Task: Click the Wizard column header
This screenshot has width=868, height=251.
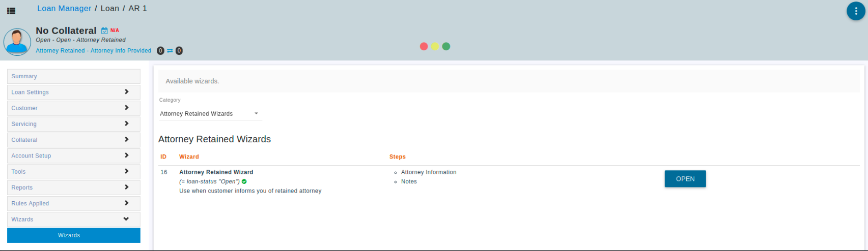Action: pyautogui.click(x=189, y=156)
